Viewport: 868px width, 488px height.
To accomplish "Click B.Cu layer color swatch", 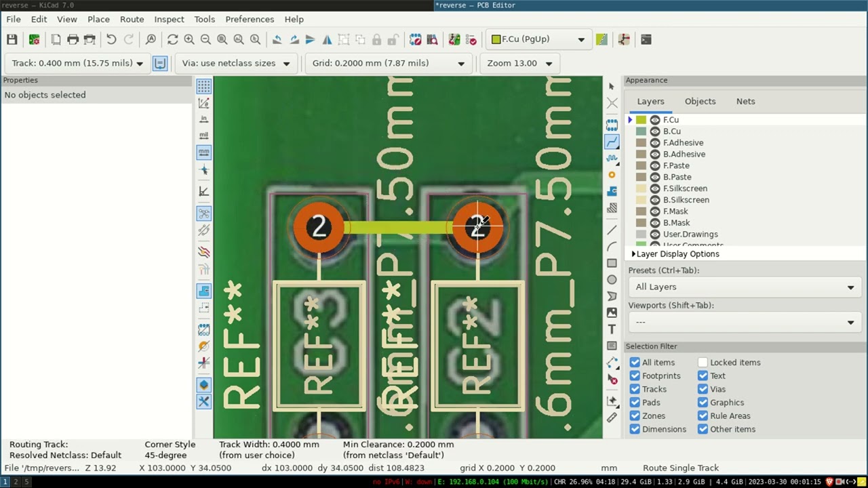I will click(641, 131).
